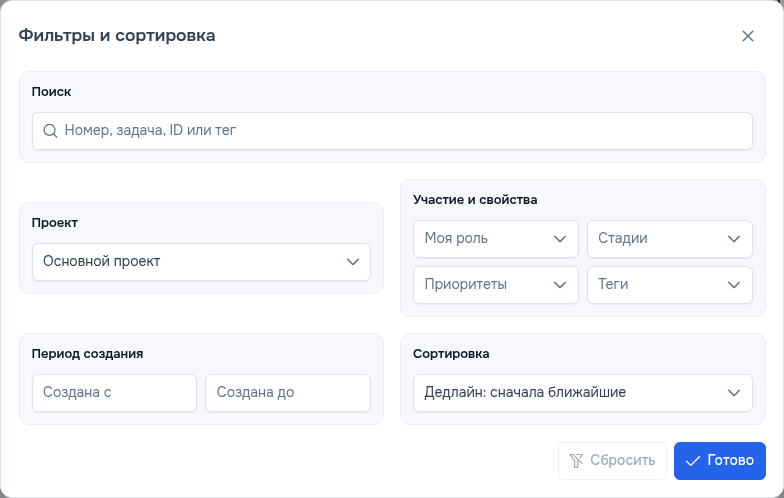This screenshot has height=498, width=784.
Task: Open the Теги dropdown
Action: click(x=670, y=285)
